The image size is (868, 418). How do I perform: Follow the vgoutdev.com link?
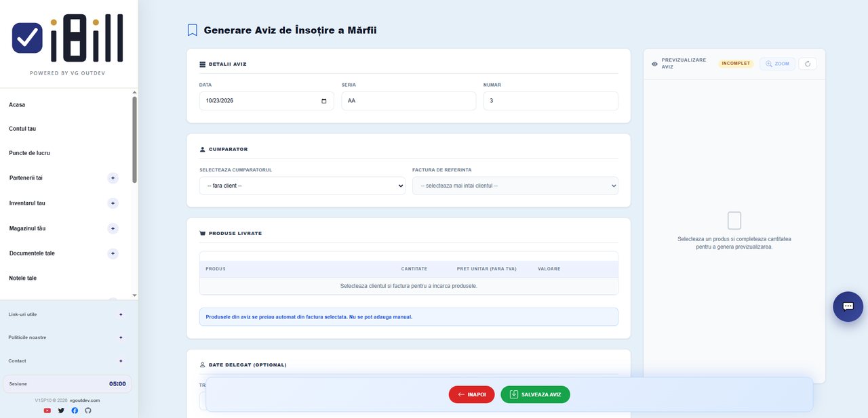click(85, 400)
